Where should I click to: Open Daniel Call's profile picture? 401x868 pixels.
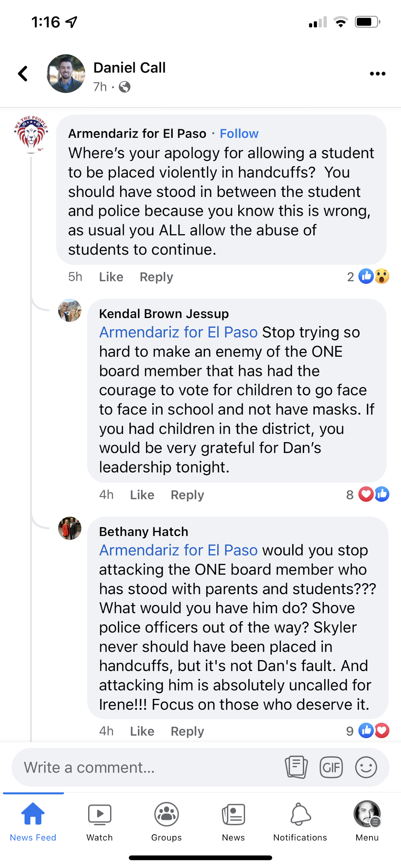tap(66, 74)
